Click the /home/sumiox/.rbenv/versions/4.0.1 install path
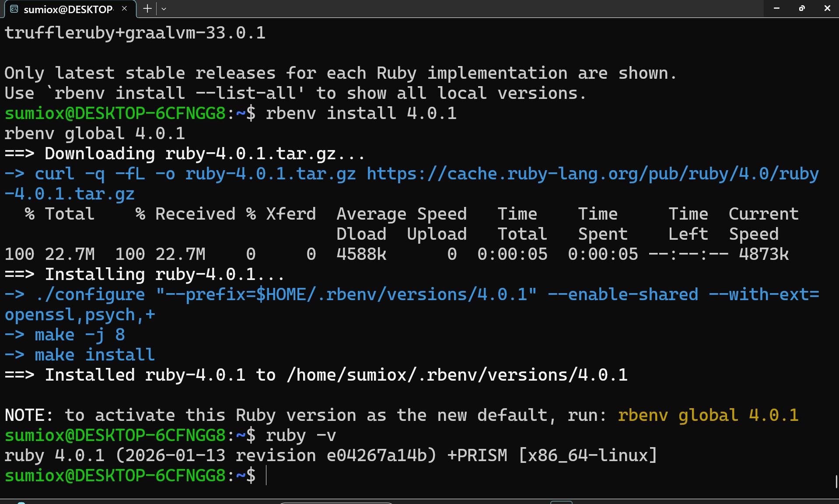Viewport: 839px width, 504px height. coord(457,375)
